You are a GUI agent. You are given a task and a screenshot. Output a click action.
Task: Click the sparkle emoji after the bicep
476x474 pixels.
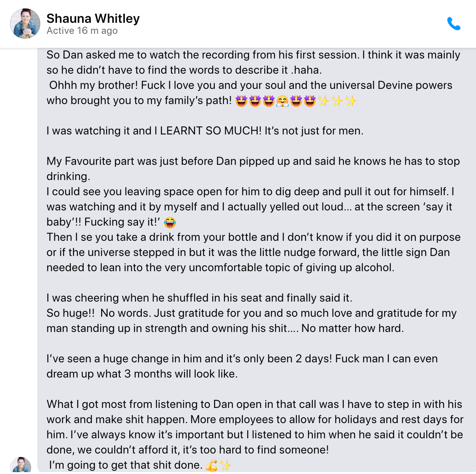(x=225, y=465)
